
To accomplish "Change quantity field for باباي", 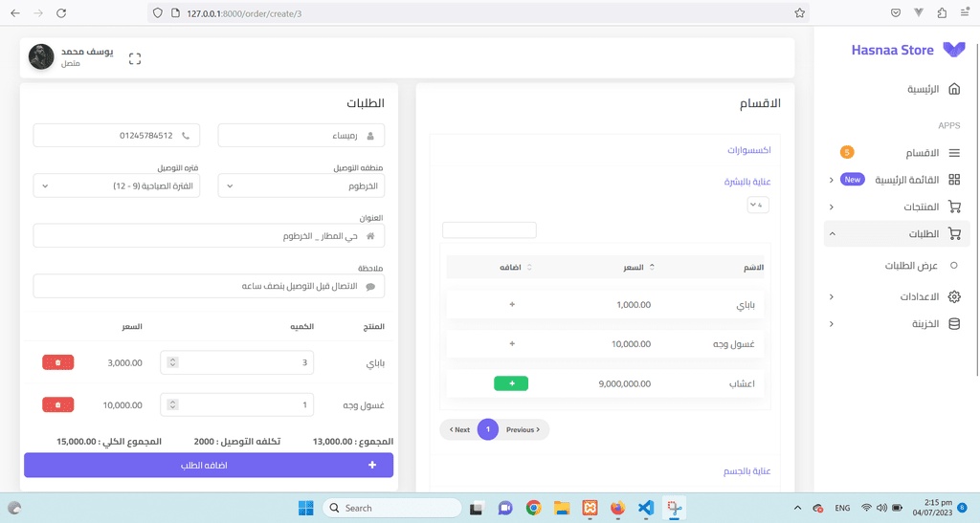I will pyautogui.click(x=237, y=362).
